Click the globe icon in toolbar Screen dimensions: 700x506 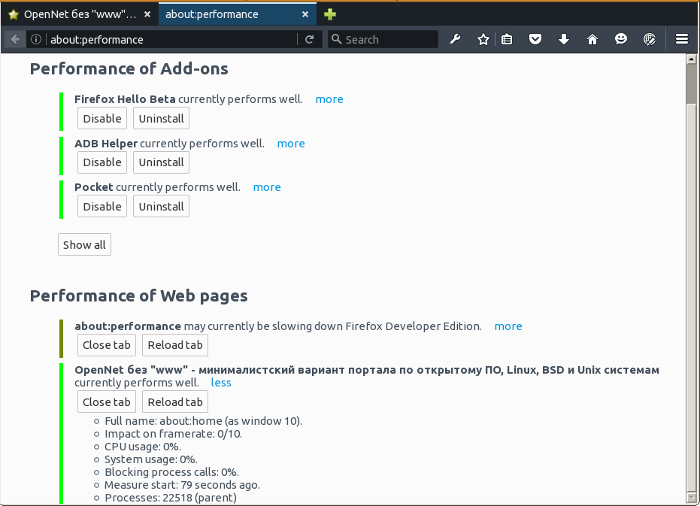pos(650,39)
